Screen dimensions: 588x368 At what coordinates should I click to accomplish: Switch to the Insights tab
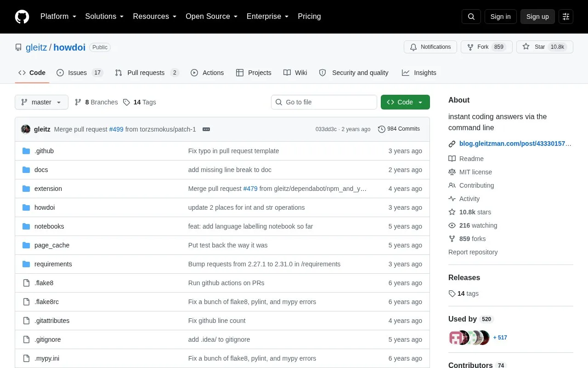[x=419, y=73]
